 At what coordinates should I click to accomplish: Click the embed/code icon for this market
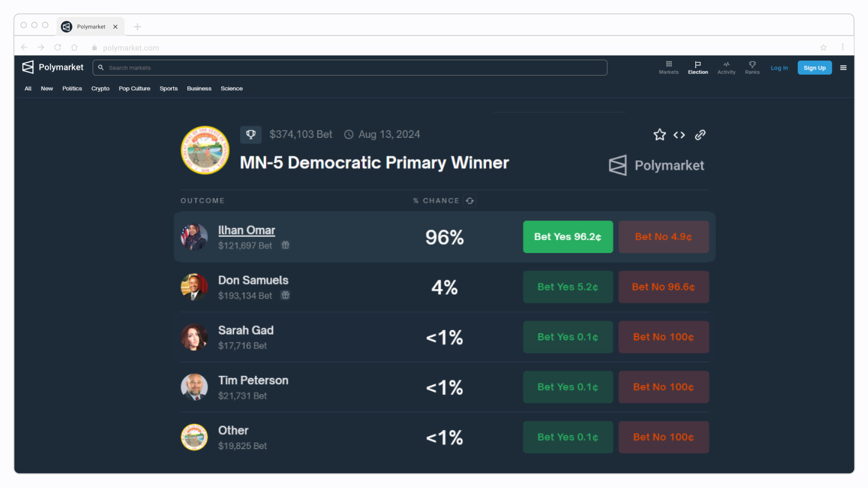679,135
